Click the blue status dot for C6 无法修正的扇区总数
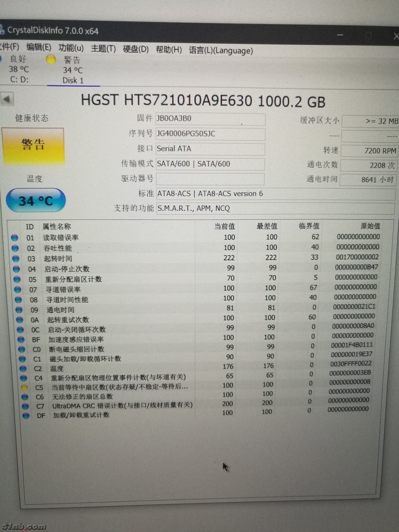 point(25,397)
